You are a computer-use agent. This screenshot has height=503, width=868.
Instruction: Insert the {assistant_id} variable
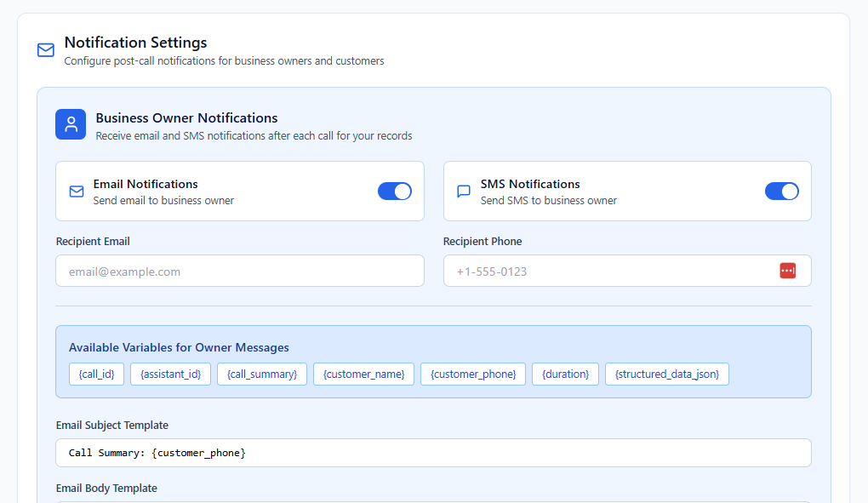[170, 374]
